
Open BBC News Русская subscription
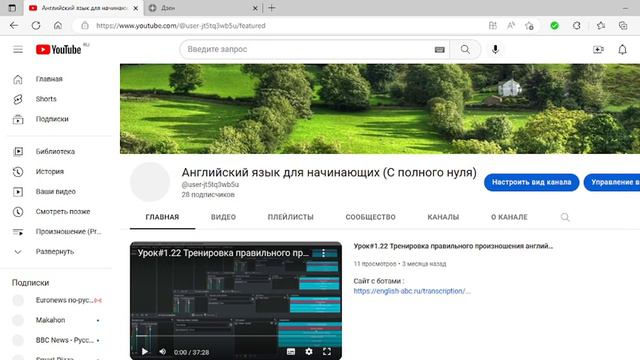click(57, 340)
